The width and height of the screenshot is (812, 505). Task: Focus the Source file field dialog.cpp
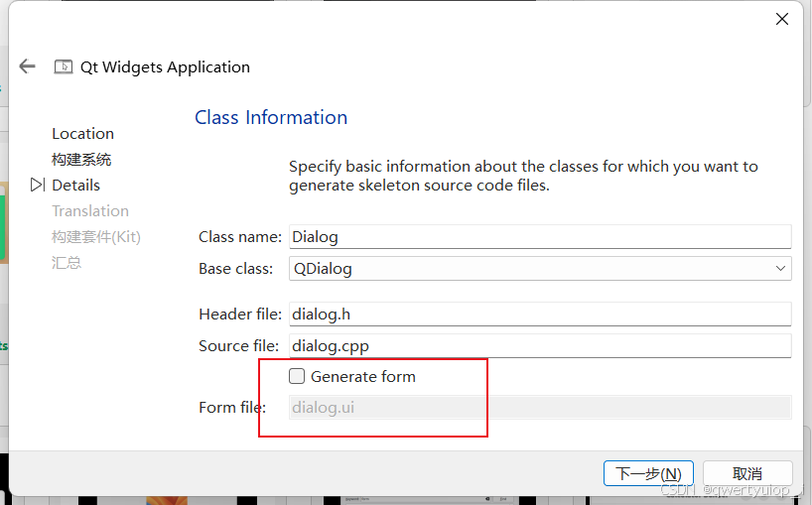[540, 345]
